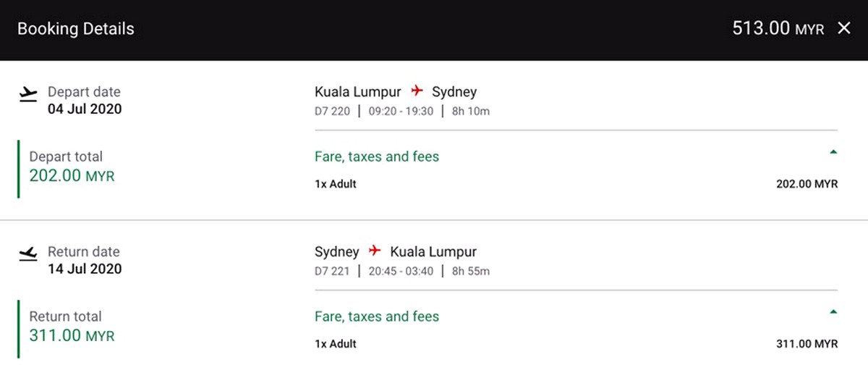Click the departing plane takeoff icon
Screen dimensions: 868x386
[x=27, y=94]
